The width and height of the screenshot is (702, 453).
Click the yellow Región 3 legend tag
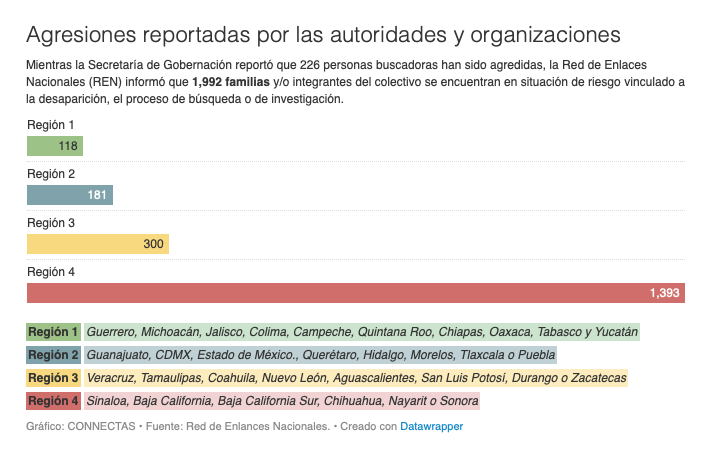54,378
